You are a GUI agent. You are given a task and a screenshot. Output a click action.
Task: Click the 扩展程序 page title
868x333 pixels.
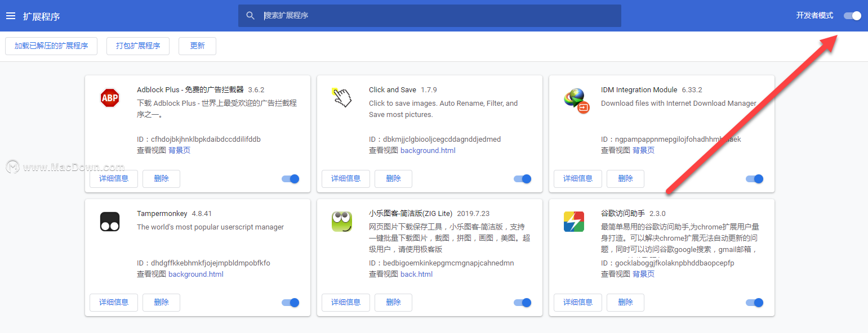tap(42, 16)
